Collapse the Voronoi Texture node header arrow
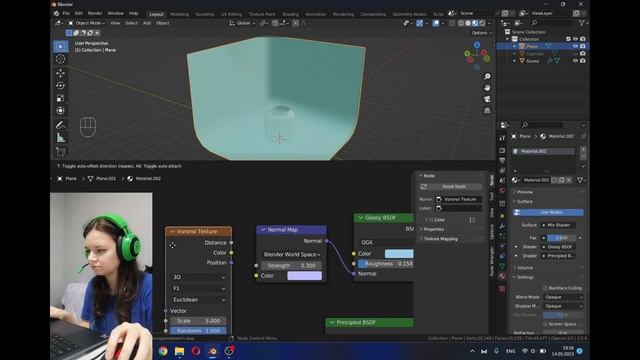The image size is (640, 360). click(x=172, y=231)
